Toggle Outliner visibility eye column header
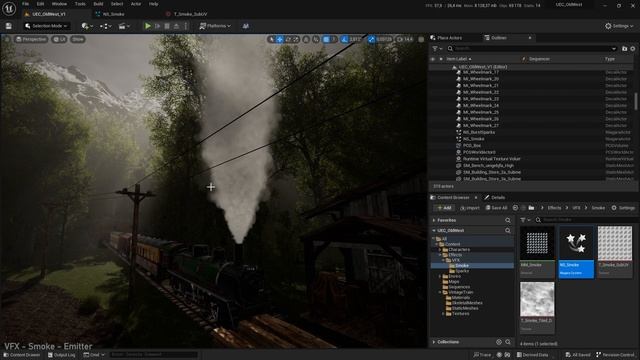This screenshot has height=360, width=640. point(433,59)
